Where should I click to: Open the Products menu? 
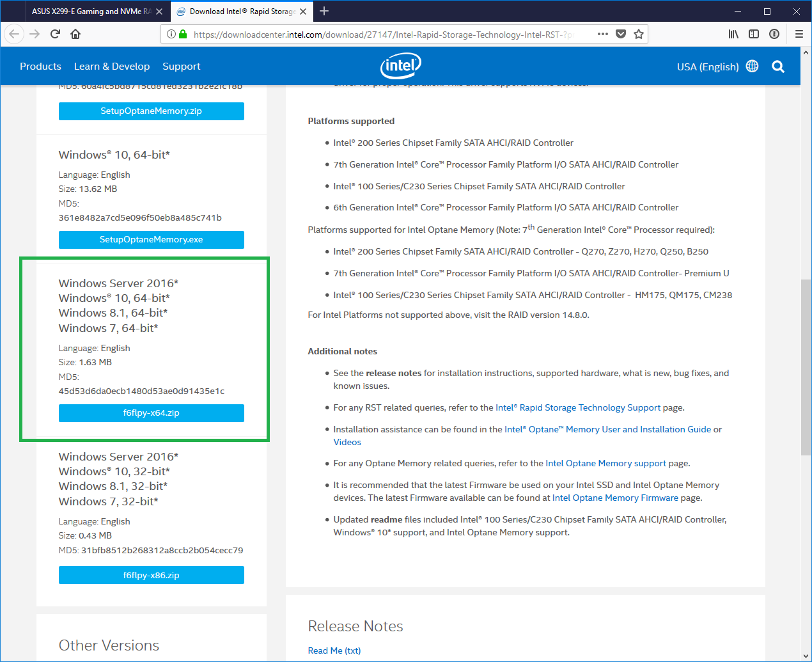click(x=40, y=67)
